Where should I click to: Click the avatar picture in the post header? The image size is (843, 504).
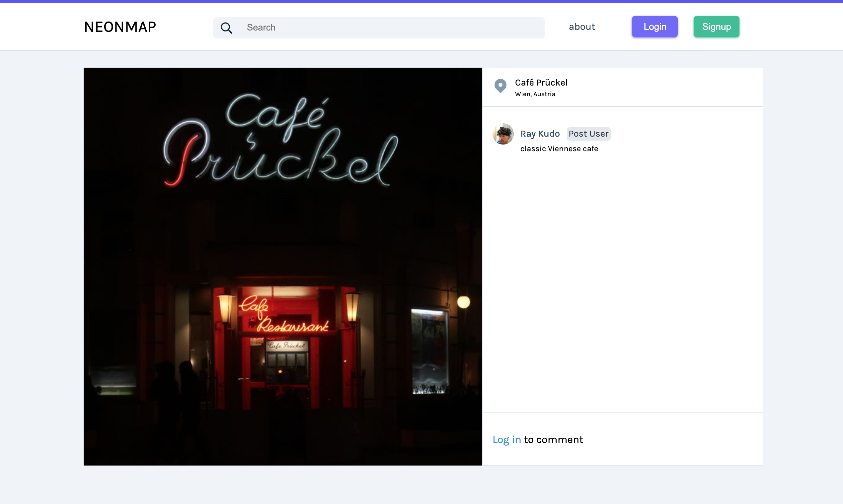(503, 134)
